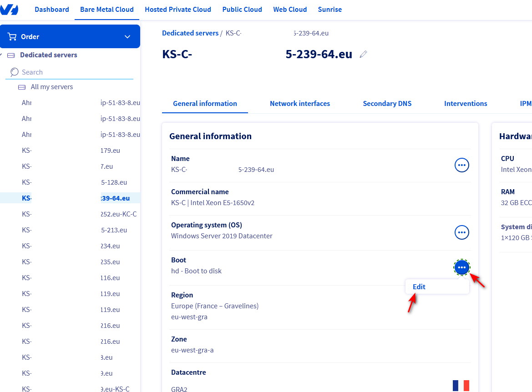Select server ending 252.eu-KC-C
Viewport: 532px width, 392px height.
(79, 214)
